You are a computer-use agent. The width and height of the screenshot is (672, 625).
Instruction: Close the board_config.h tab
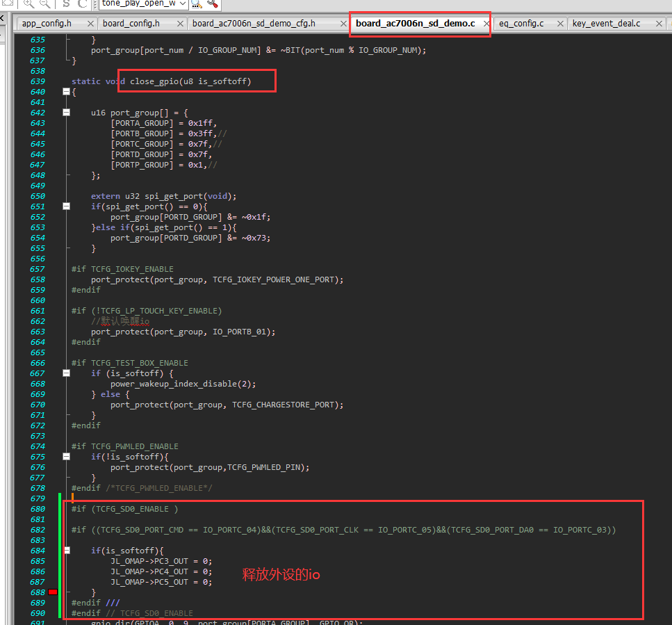[x=181, y=24]
